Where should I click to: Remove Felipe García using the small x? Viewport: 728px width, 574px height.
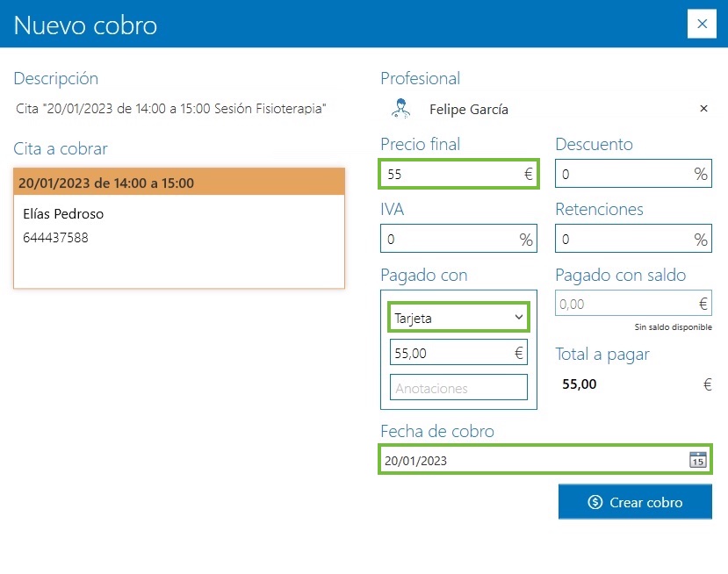tap(703, 108)
